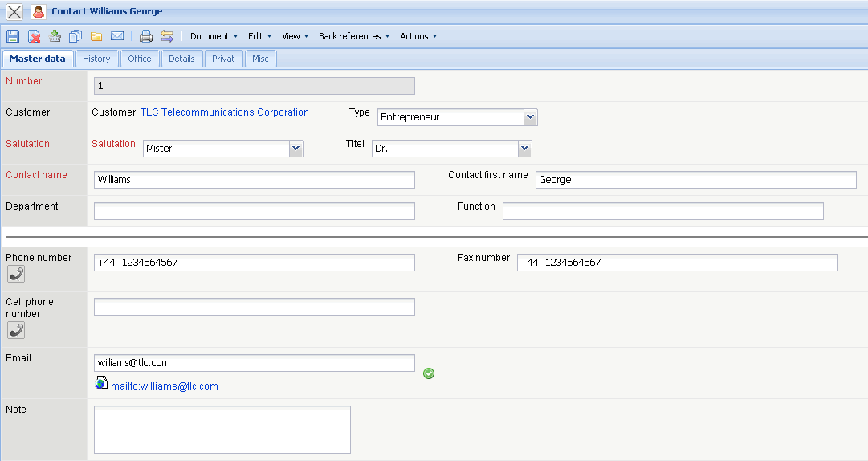
Task: Click the yellow folder icon in toolbar
Action: click(96, 36)
